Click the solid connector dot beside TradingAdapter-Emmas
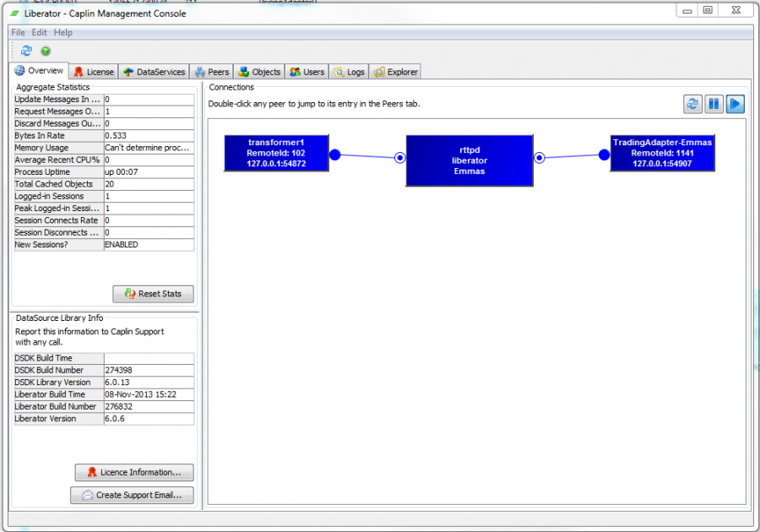Screen dimensions: 760x532 [604, 155]
